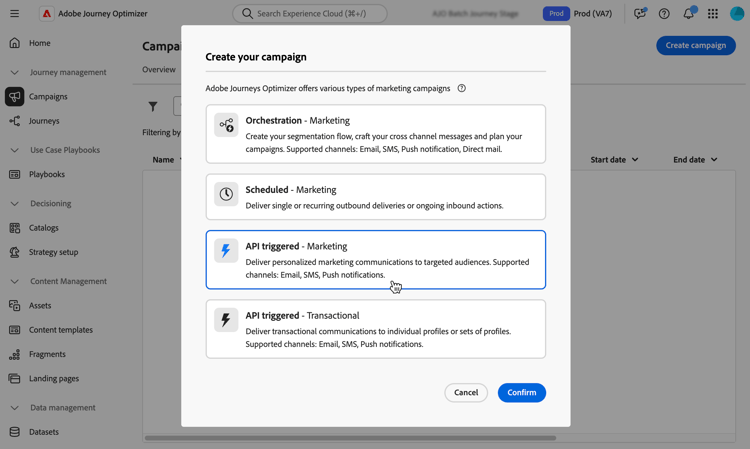Click the Adobe logo icon

point(46,13)
